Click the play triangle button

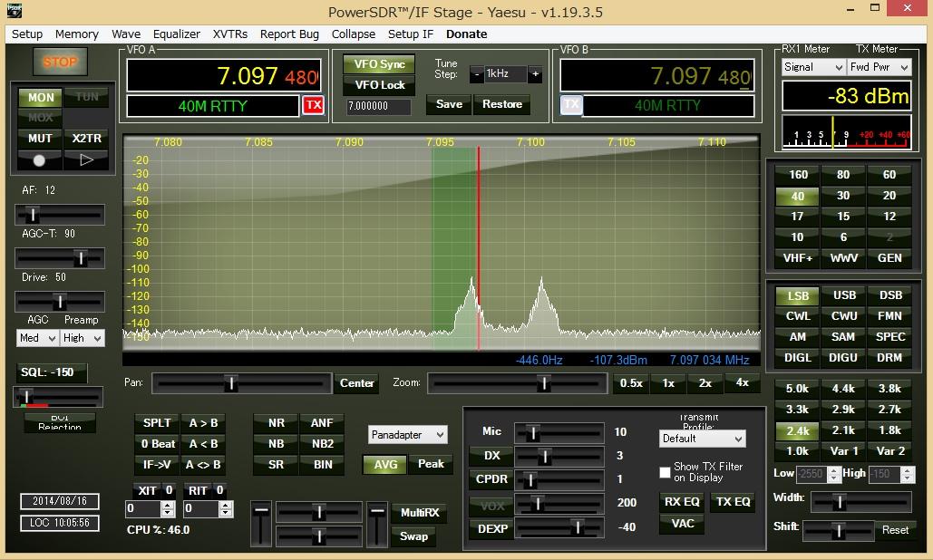point(86,159)
